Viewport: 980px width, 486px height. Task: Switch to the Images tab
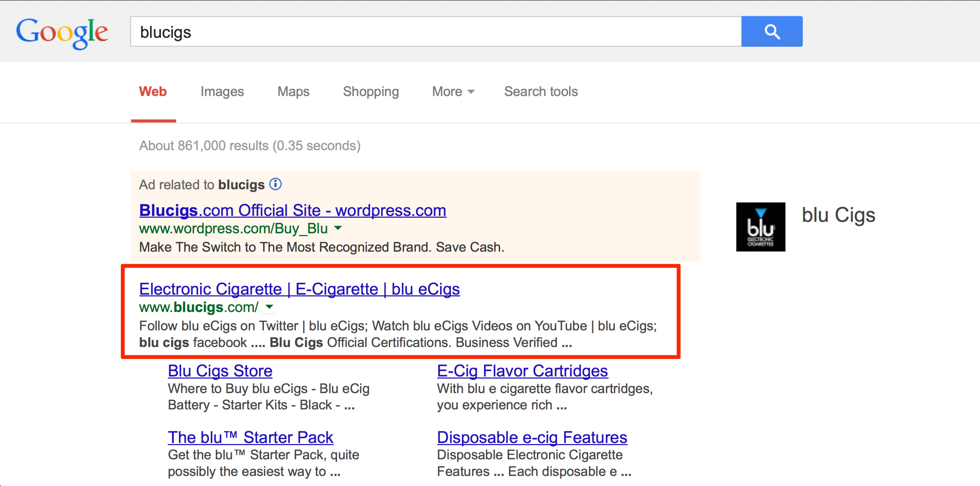tap(222, 92)
